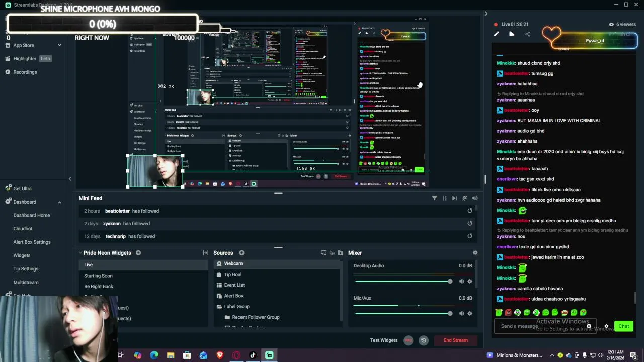Select the Live scene
Screen dimensions: 644x362
pos(144,265)
